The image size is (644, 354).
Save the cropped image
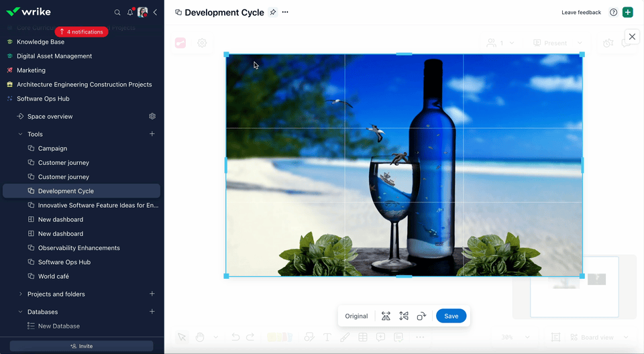tap(451, 316)
